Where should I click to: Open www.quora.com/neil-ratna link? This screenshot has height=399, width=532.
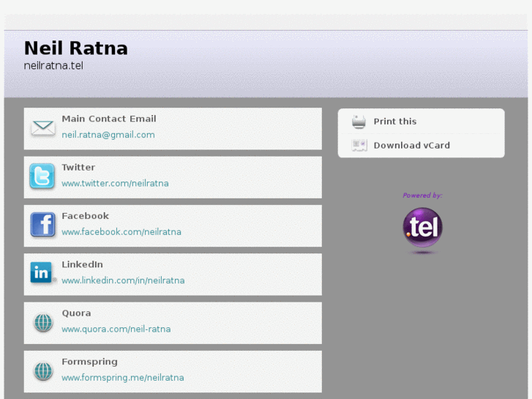(116, 329)
